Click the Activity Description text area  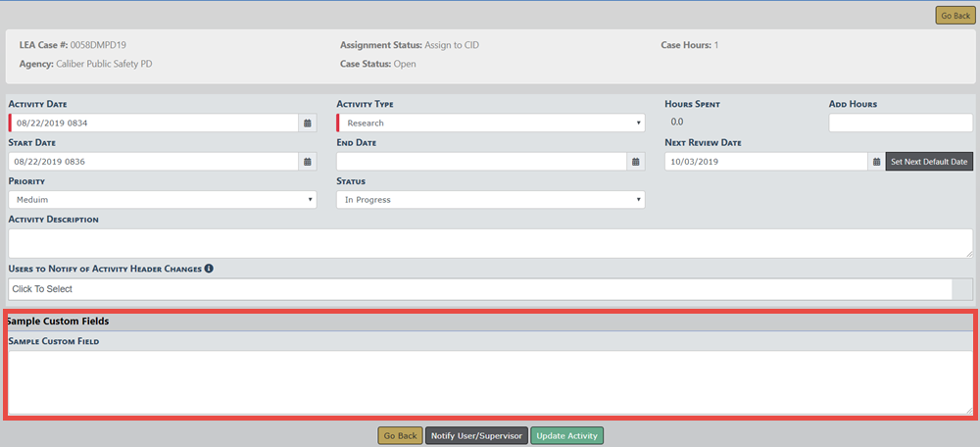490,243
